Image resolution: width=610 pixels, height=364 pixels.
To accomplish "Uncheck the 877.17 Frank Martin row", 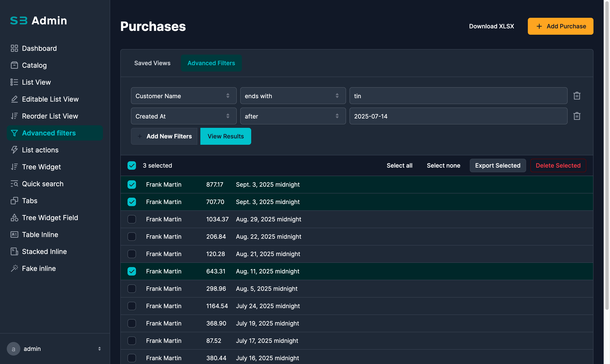I will coord(132,185).
